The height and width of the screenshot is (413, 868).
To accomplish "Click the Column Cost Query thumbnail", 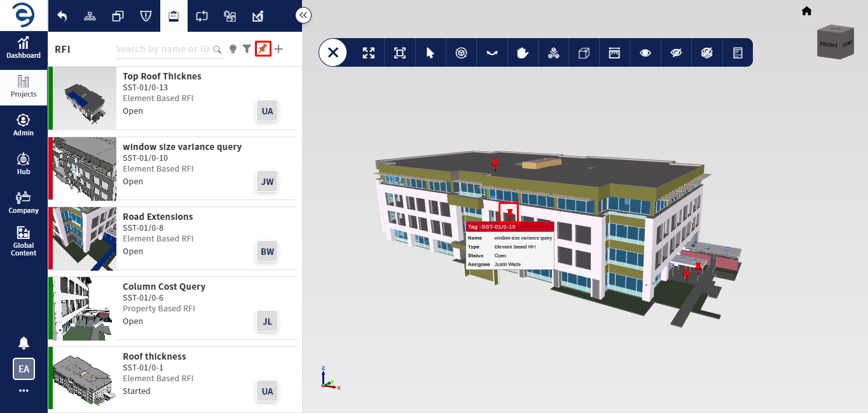I will point(85,308).
